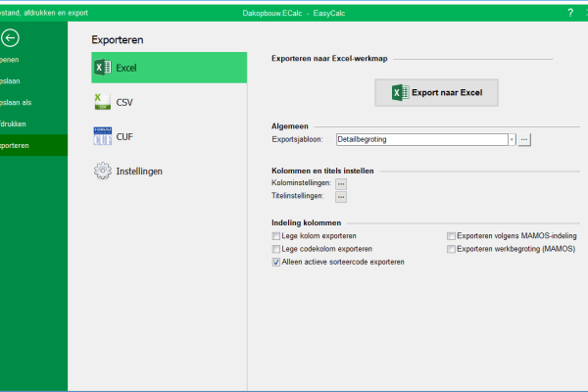Enable Exporteren werkbegroting (MAMOS) checkbox
This screenshot has height=392, width=588.
point(451,249)
